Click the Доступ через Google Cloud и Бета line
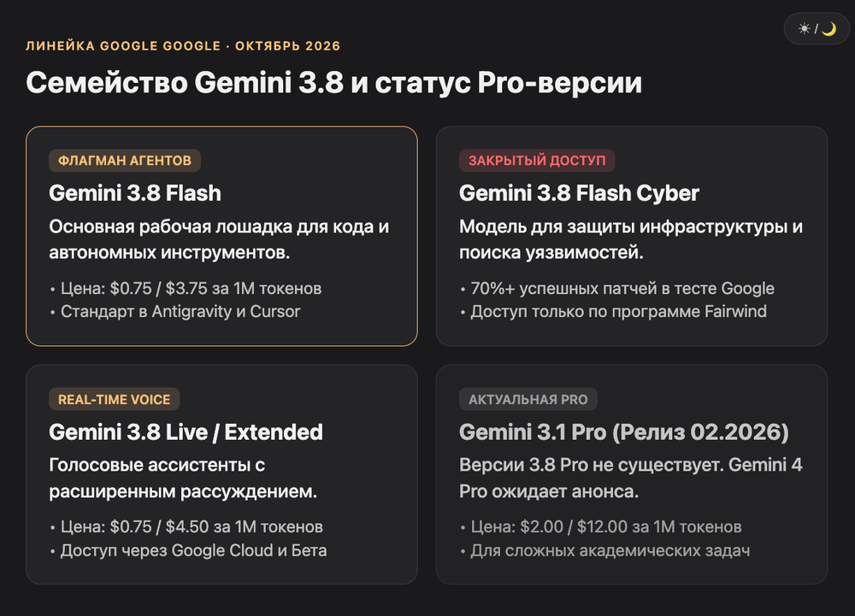The width and height of the screenshot is (855, 616). (x=188, y=551)
